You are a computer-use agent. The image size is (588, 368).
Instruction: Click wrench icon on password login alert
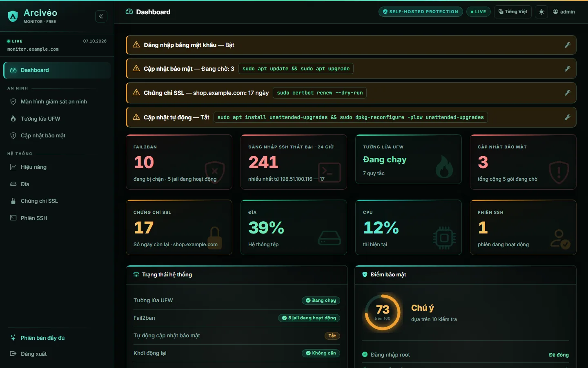pos(568,45)
